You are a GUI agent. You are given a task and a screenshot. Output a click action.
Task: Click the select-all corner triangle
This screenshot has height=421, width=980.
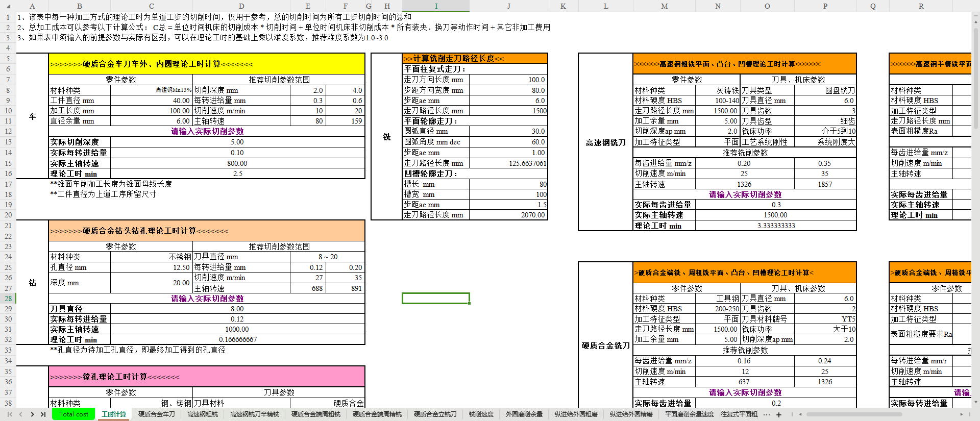point(8,6)
